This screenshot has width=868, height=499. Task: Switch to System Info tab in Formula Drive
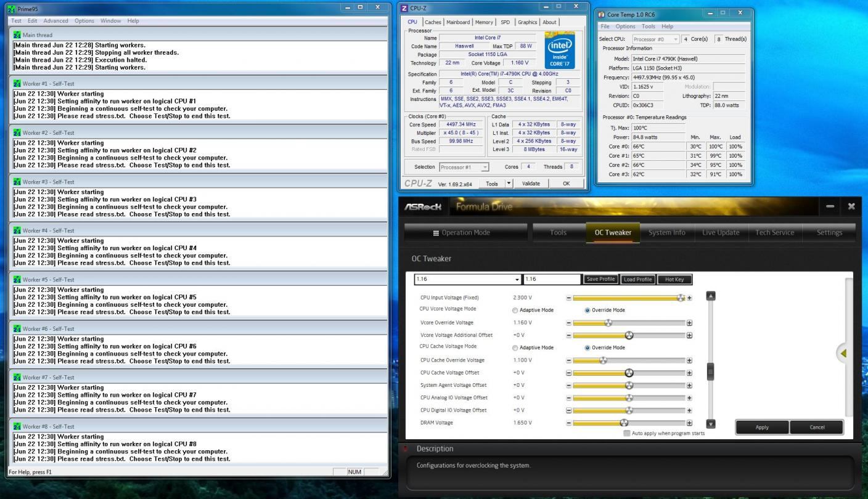click(666, 232)
